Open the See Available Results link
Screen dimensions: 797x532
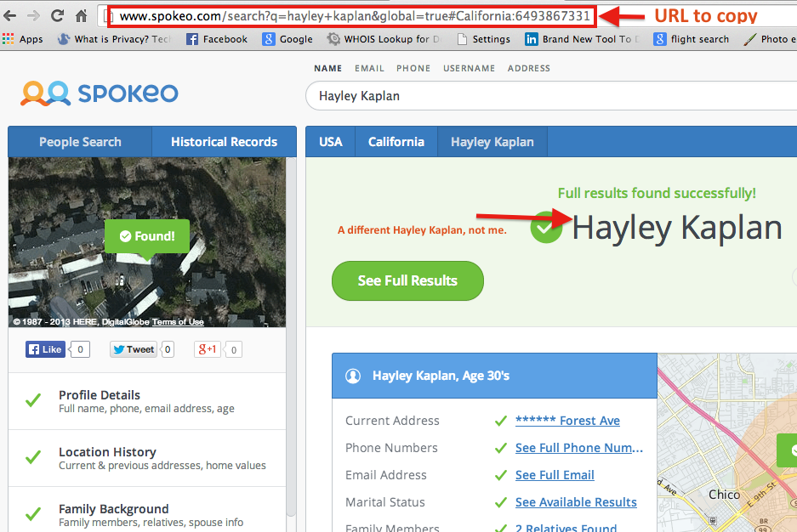(x=576, y=502)
